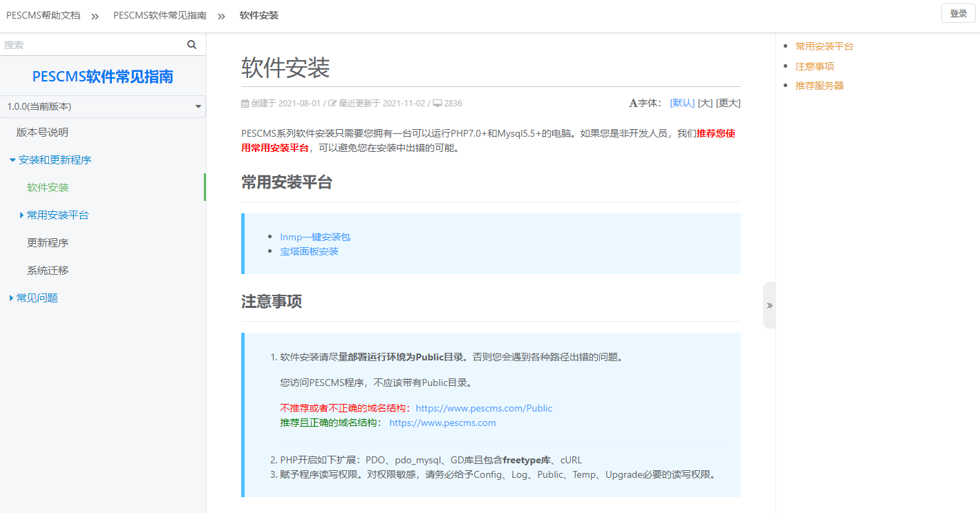Image resolution: width=980 pixels, height=513 pixels.
Task: Click the breadcrumb separator after PESCMS帮助文档
Action: (x=95, y=15)
